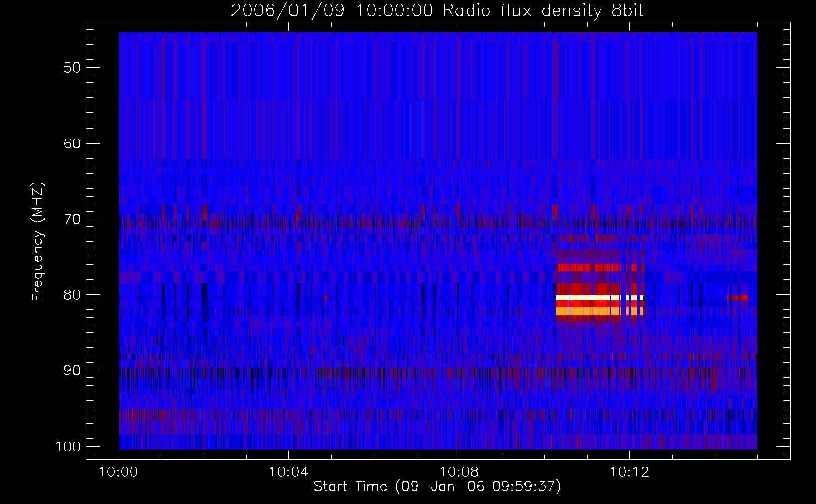Click the bright white burst band near 80 MHz
Viewport: 816px width, 504px height.
pyautogui.click(x=600, y=298)
